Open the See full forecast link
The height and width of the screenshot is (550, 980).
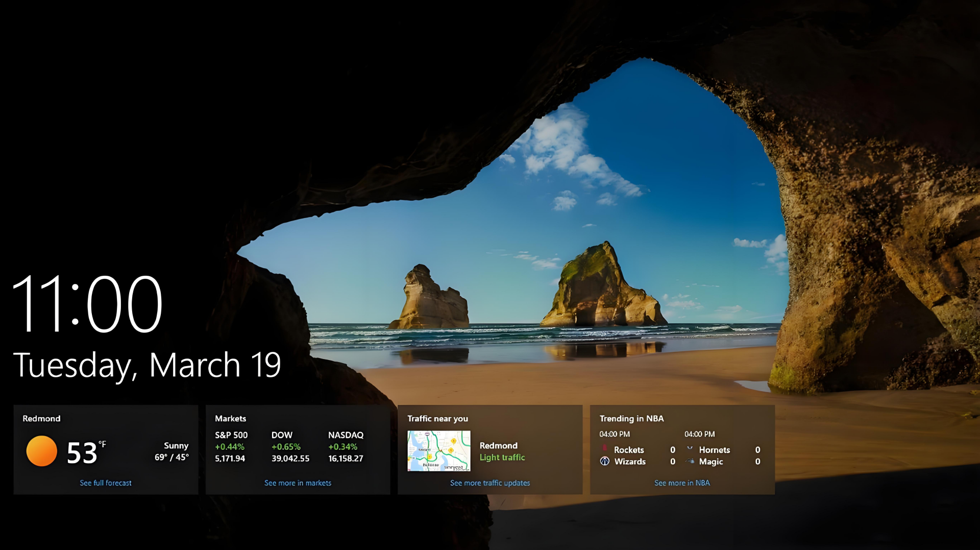click(x=106, y=483)
